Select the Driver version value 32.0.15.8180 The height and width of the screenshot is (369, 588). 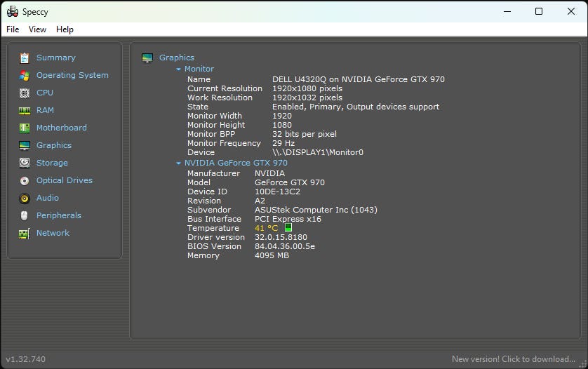[x=281, y=237]
